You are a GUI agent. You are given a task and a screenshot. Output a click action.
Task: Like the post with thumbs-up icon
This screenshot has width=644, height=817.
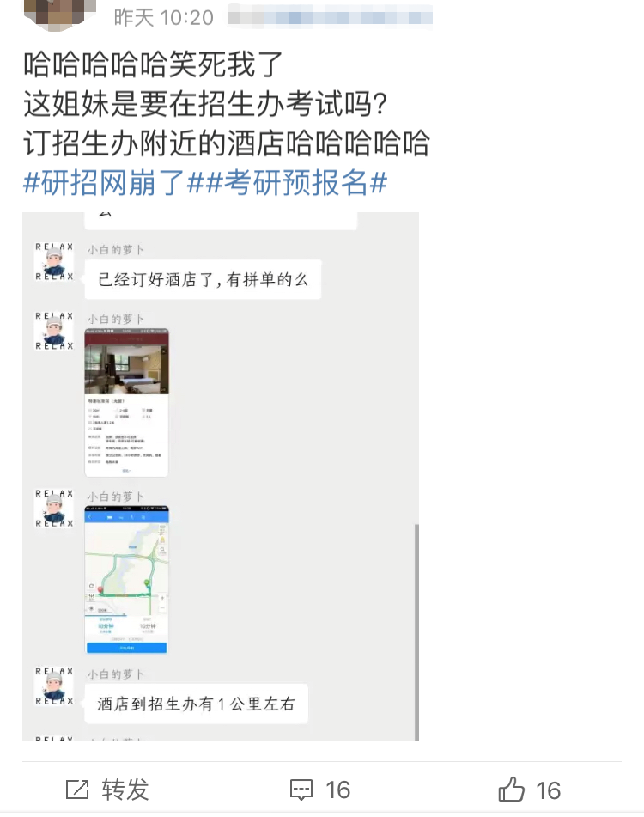pos(511,789)
